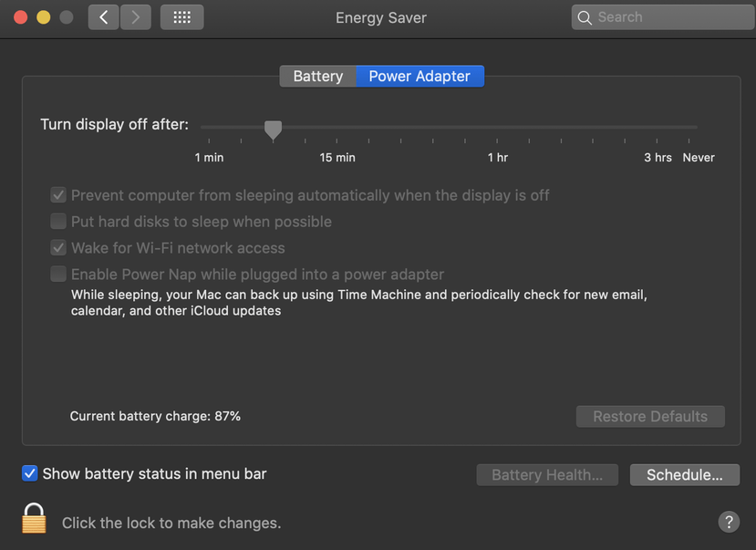Toggle Show battery status in menu bar
The height and width of the screenshot is (550, 756).
(x=30, y=473)
